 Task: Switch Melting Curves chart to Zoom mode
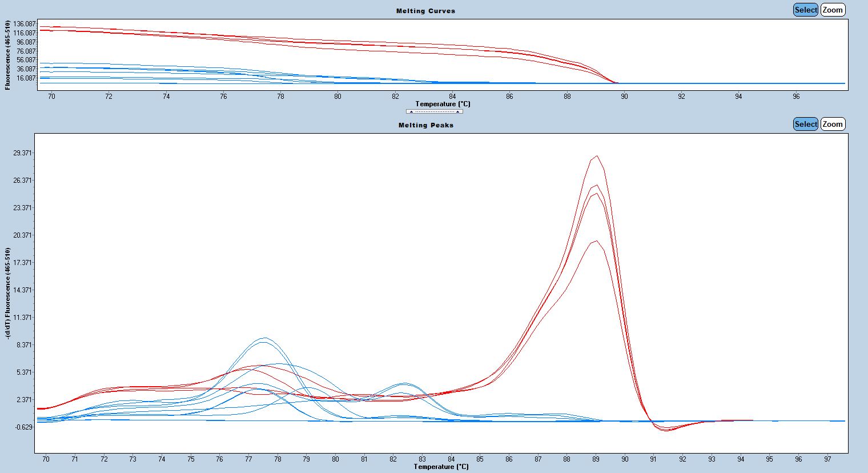833,10
